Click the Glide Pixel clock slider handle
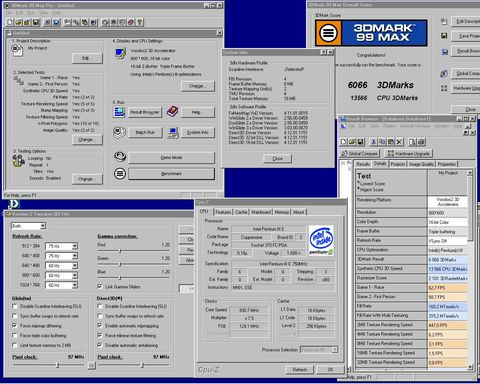 tap(58, 365)
